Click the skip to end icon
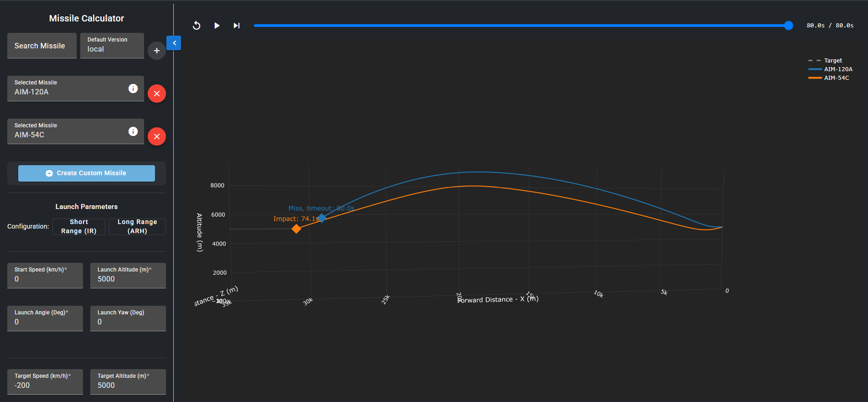 tap(236, 26)
